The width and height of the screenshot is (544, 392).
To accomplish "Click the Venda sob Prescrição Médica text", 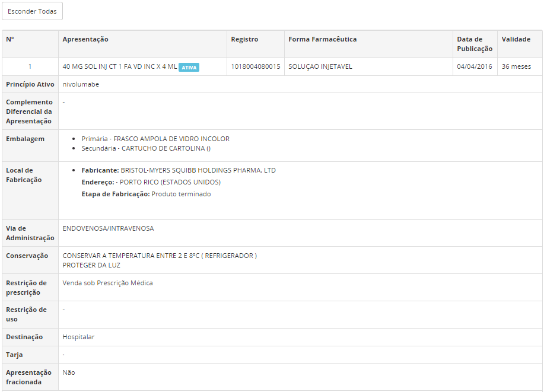I will [107, 283].
